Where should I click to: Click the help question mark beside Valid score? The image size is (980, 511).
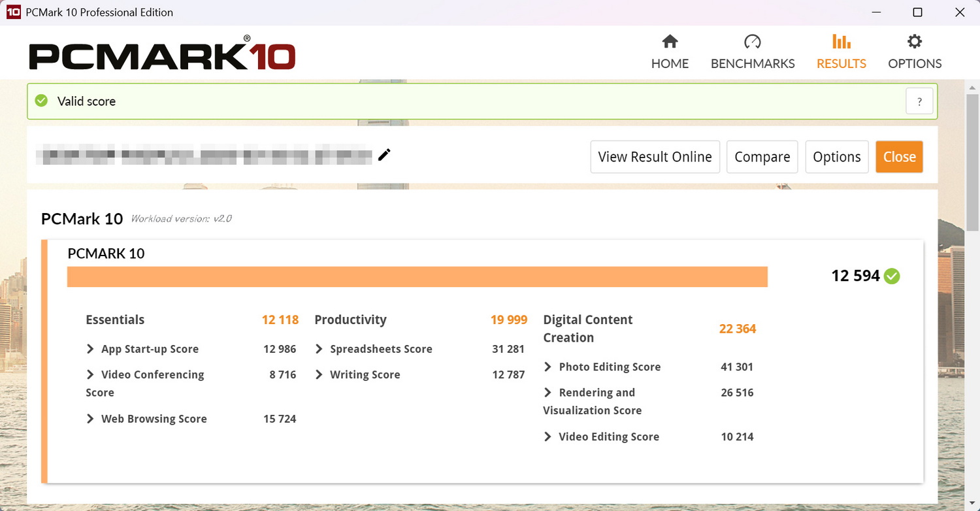pos(919,101)
